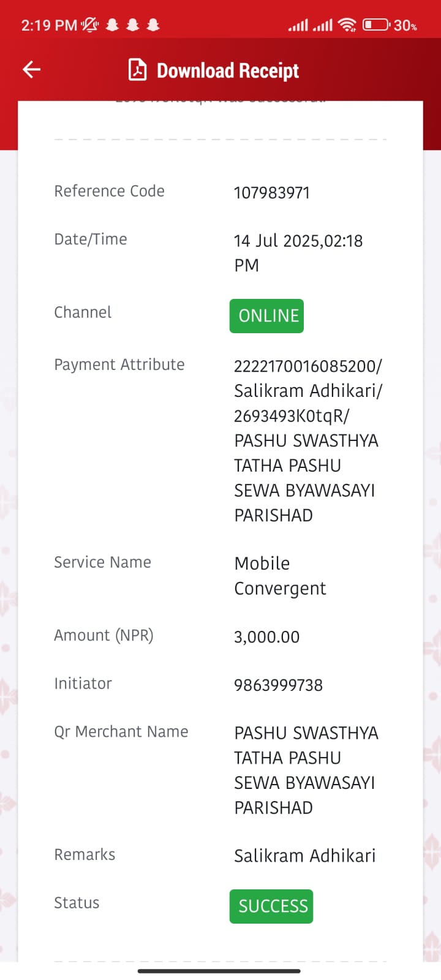Select the reference code 107983971
Screen dimensions: 441x980
click(272, 193)
